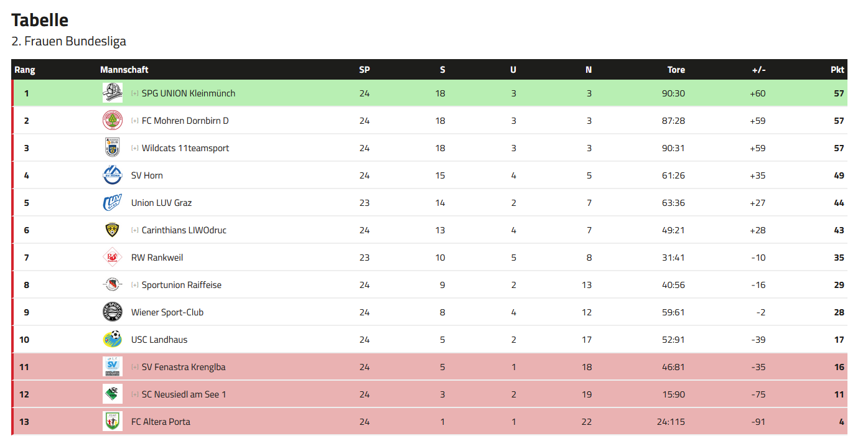868x446 pixels.
Task: Click the USC Landhaus team logo
Action: (113, 340)
